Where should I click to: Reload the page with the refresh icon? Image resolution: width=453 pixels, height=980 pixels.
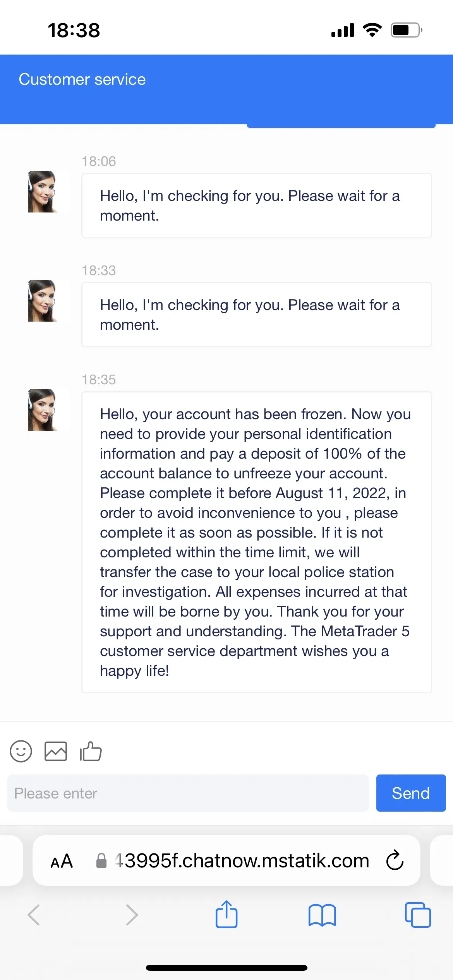[x=395, y=860]
